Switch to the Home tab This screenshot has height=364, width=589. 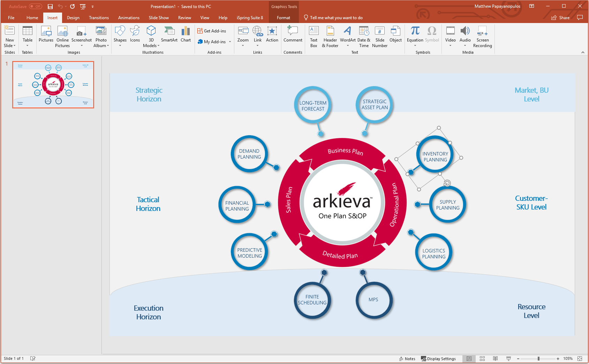pyautogui.click(x=32, y=17)
